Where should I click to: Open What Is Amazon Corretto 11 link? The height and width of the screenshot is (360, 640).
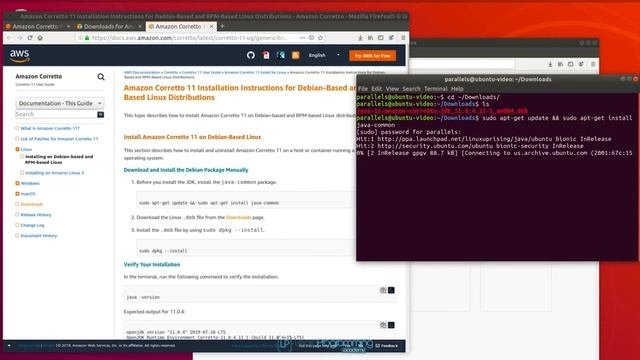tap(50, 128)
